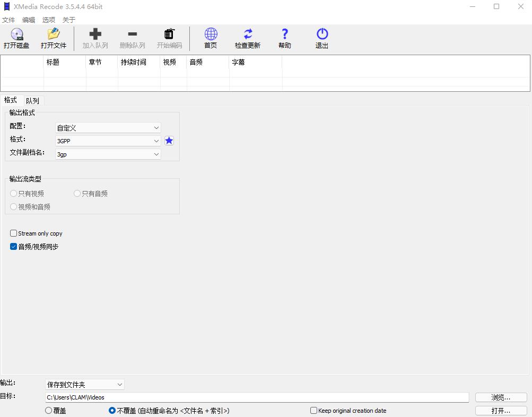Check Keep original creation date
The width and height of the screenshot is (532, 417).
click(313, 410)
